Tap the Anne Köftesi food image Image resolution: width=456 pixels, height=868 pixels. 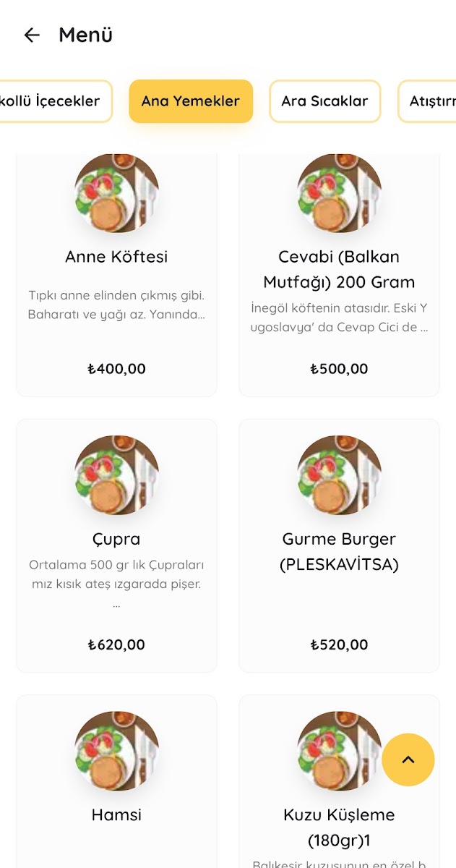pos(116,191)
